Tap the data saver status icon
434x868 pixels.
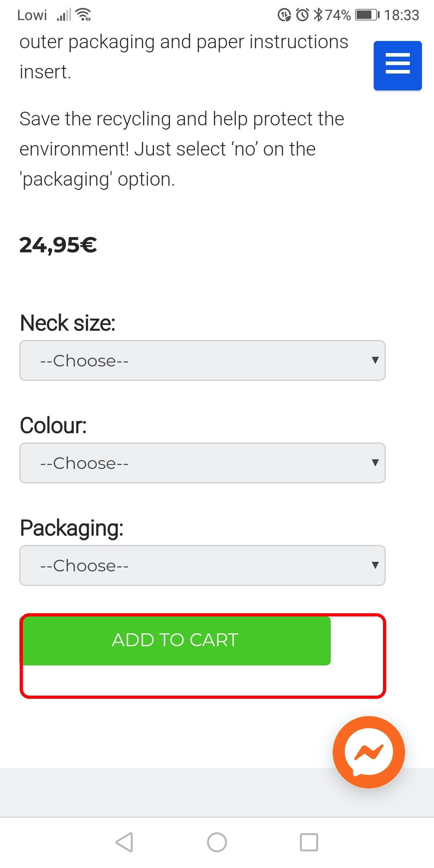[x=284, y=15]
